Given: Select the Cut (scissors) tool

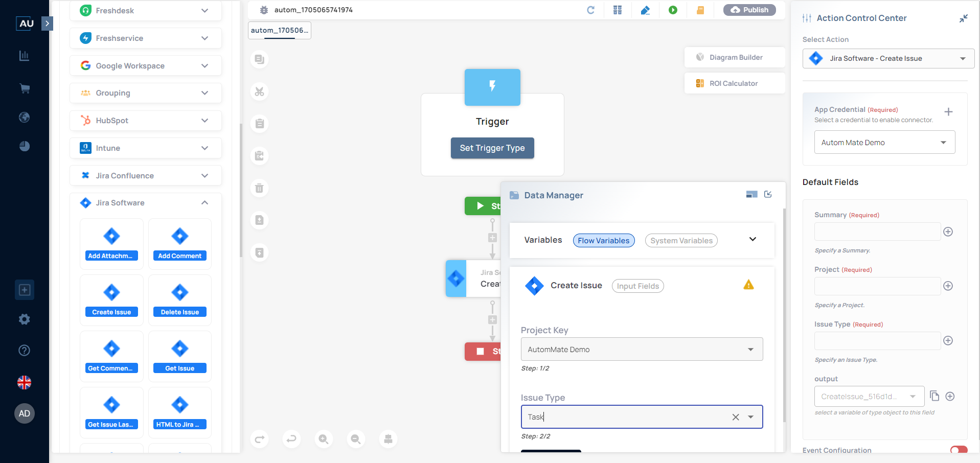Looking at the screenshot, I should click(259, 92).
